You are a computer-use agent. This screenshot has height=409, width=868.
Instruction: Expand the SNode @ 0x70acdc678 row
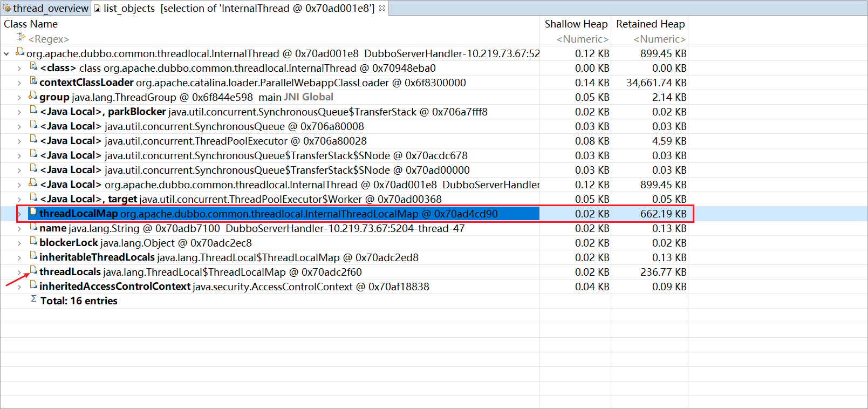(x=19, y=155)
